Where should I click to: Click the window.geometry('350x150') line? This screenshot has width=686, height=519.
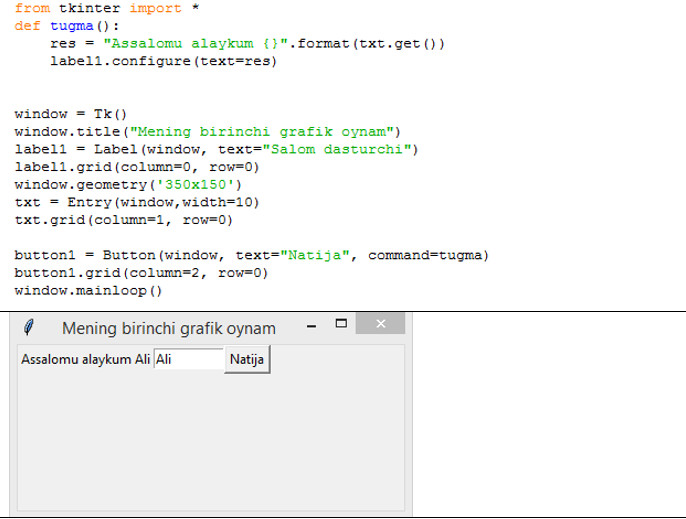(128, 185)
